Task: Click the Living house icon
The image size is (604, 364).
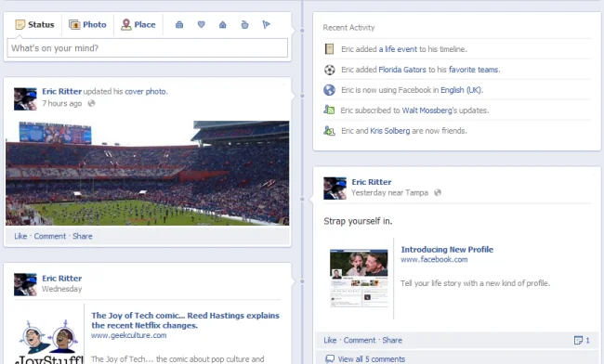Action: pyautogui.click(x=223, y=25)
